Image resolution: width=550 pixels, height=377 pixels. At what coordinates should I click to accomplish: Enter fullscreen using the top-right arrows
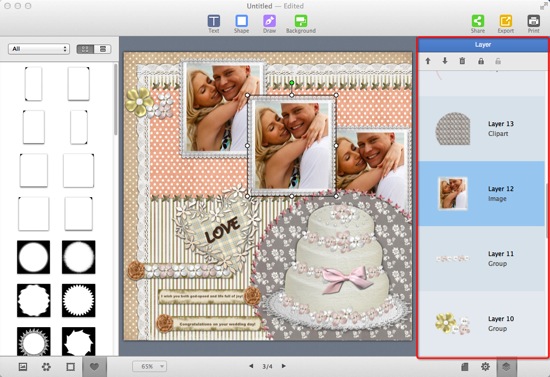click(x=543, y=6)
